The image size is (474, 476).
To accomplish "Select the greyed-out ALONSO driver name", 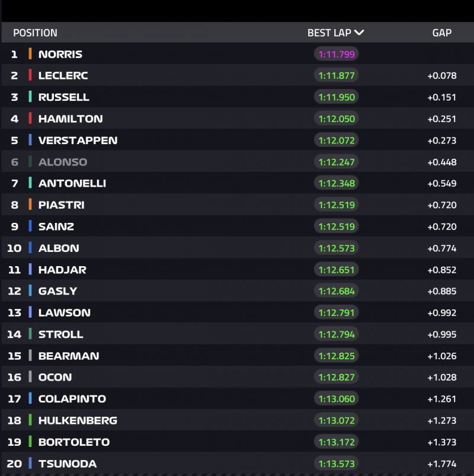I will [63, 162].
